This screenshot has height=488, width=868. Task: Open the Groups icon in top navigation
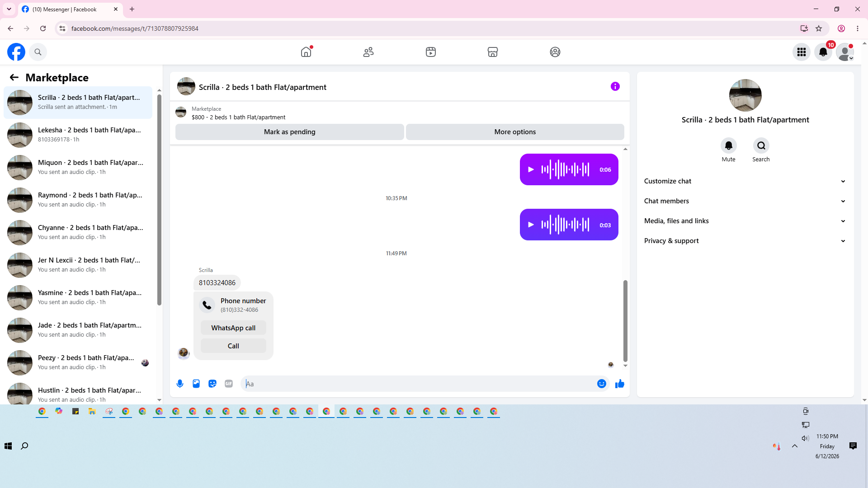[555, 52]
